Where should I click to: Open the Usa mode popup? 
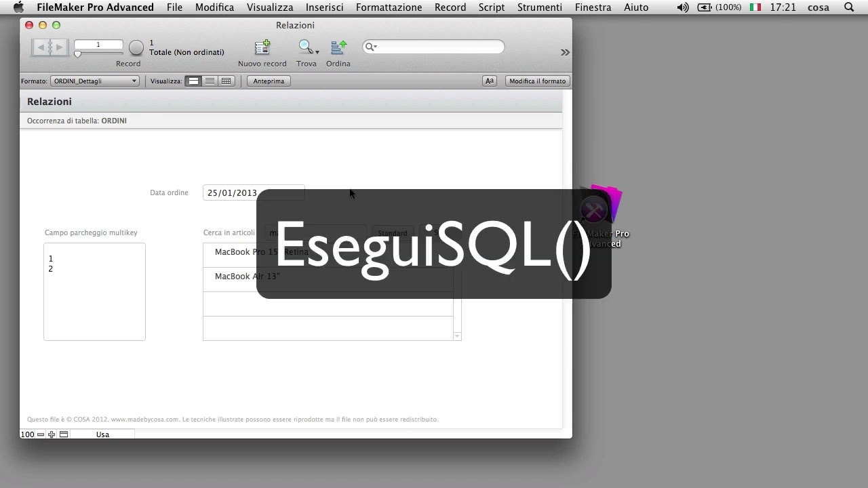[102, 434]
